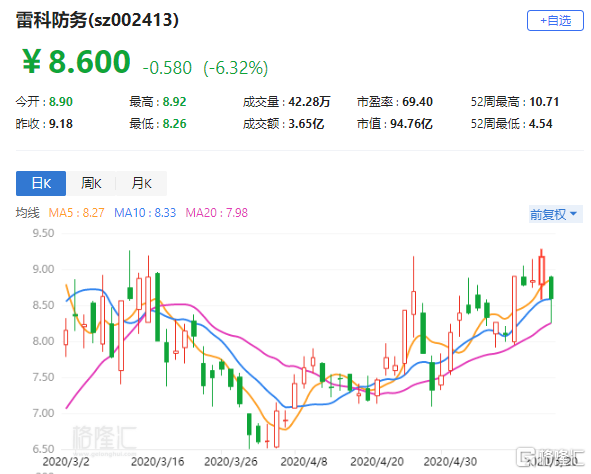Switch to the 月K monthly chart tab

click(141, 183)
